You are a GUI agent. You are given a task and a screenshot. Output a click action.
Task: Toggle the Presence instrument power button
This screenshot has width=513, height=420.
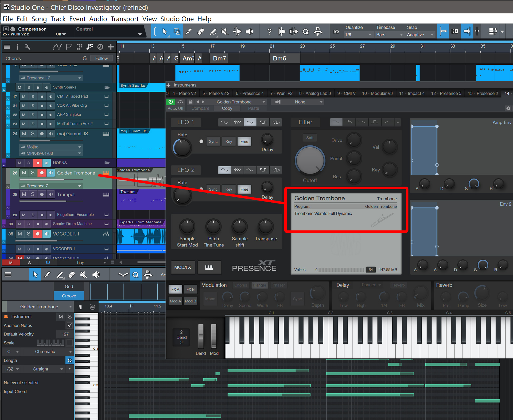pyautogui.click(x=170, y=102)
